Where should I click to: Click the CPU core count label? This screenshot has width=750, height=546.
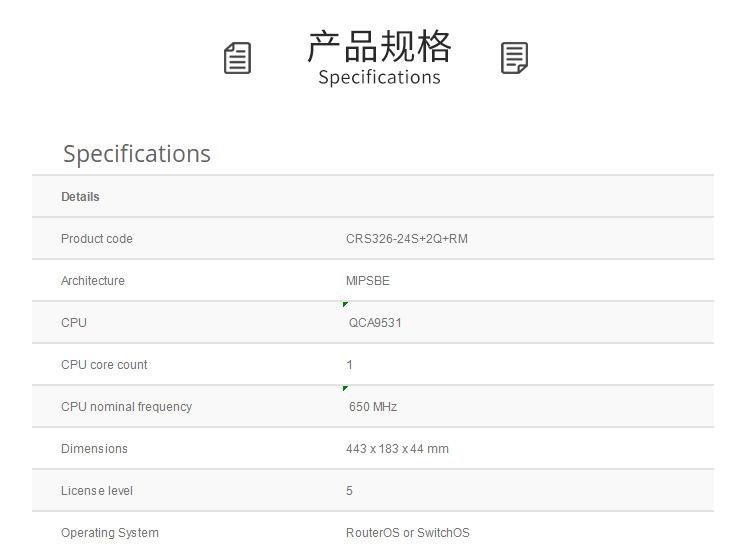coord(104,365)
